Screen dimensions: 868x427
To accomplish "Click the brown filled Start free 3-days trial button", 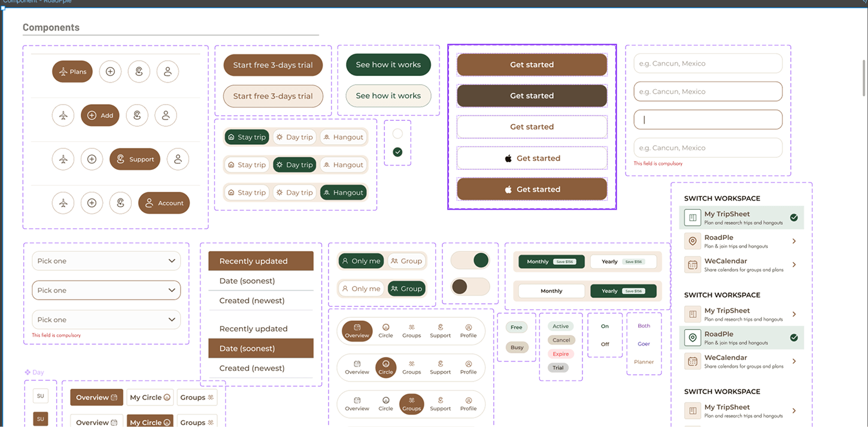I will pyautogui.click(x=273, y=65).
